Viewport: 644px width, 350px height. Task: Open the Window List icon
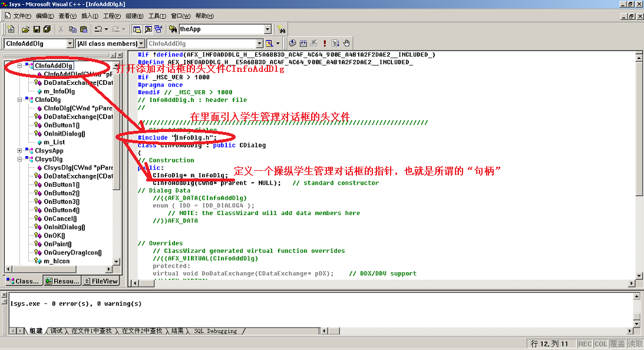click(x=158, y=29)
